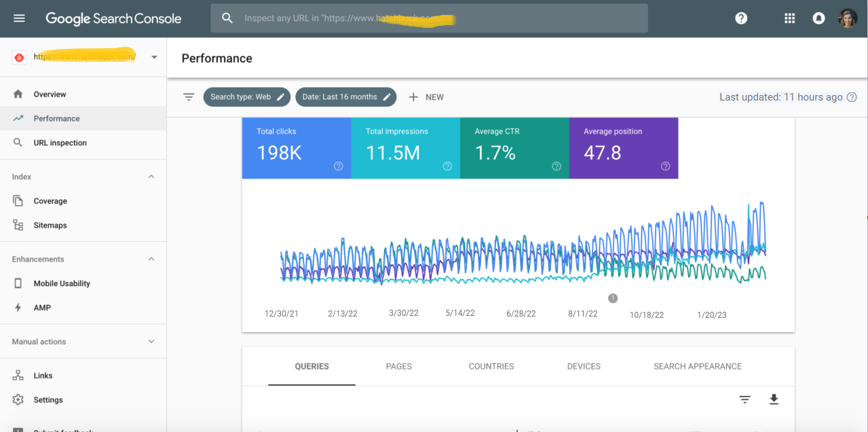Check Search Console notifications bell

818,18
